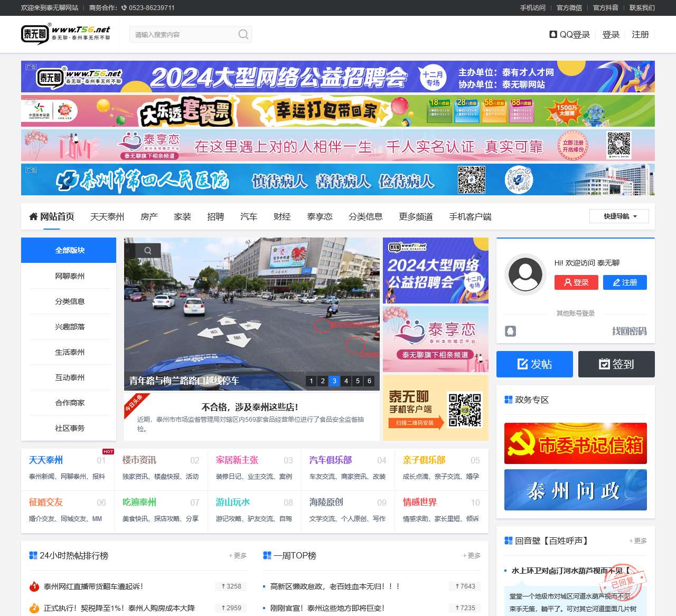Open 更多频道 menu in navigation
The width and height of the screenshot is (676, 616).
(416, 216)
